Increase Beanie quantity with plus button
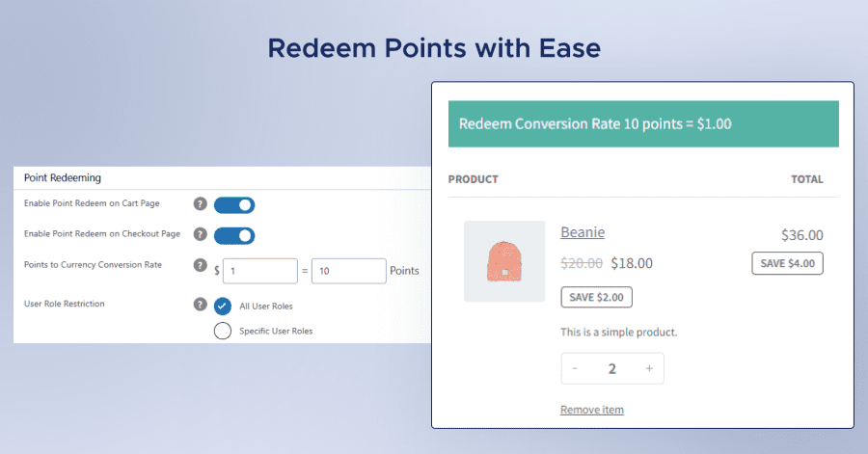The image size is (868, 454). pos(649,368)
